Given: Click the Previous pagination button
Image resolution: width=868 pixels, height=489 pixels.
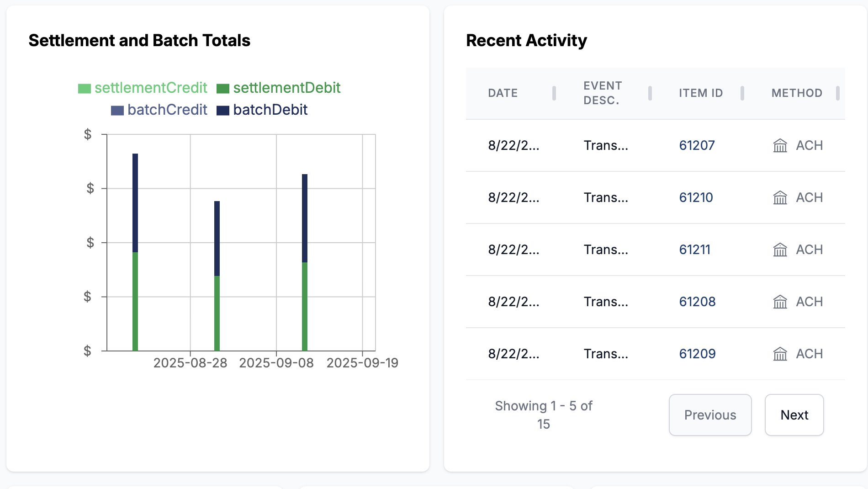Looking at the screenshot, I should pos(710,415).
